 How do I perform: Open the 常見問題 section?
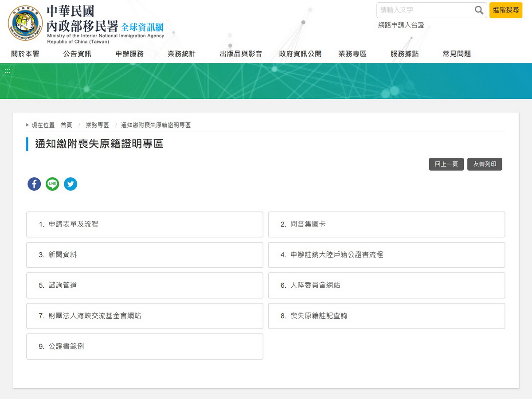point(456,54)
